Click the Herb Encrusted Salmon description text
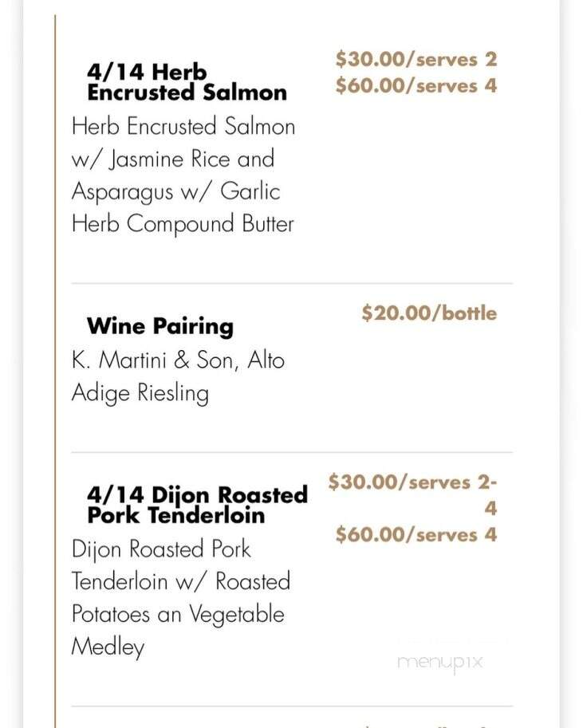Screen dimensions: 583x728 (183, 175)
